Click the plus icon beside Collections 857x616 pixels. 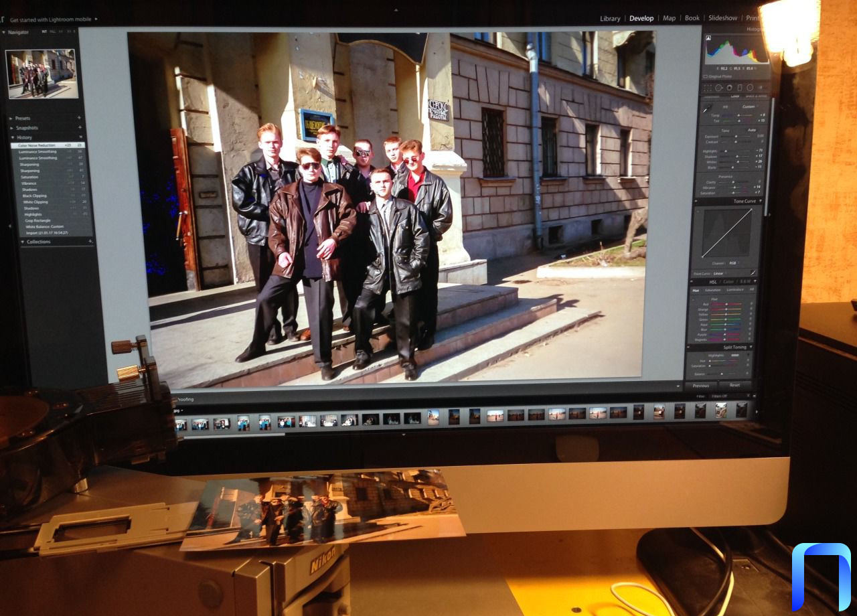click(90, 240)
